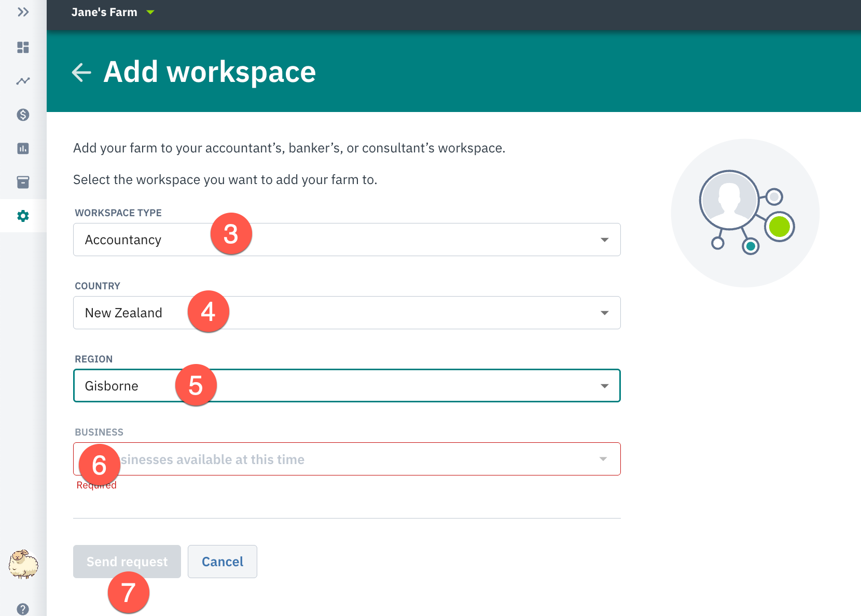Click the workspace network illustration
This screenshot has height=616, width=861.
point(745,213)
